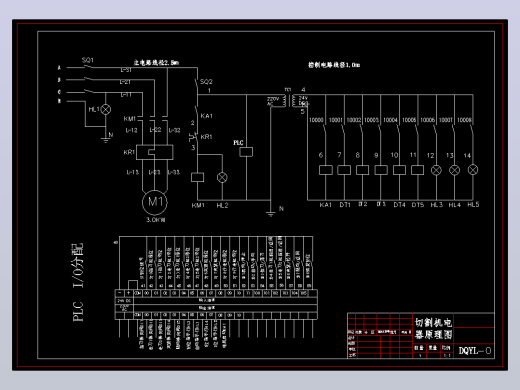Image resolution: width=520 pixels, height=390 pixels.
Task: Select the HL1 lamp symbol
Action: click(x=106, y=109)
